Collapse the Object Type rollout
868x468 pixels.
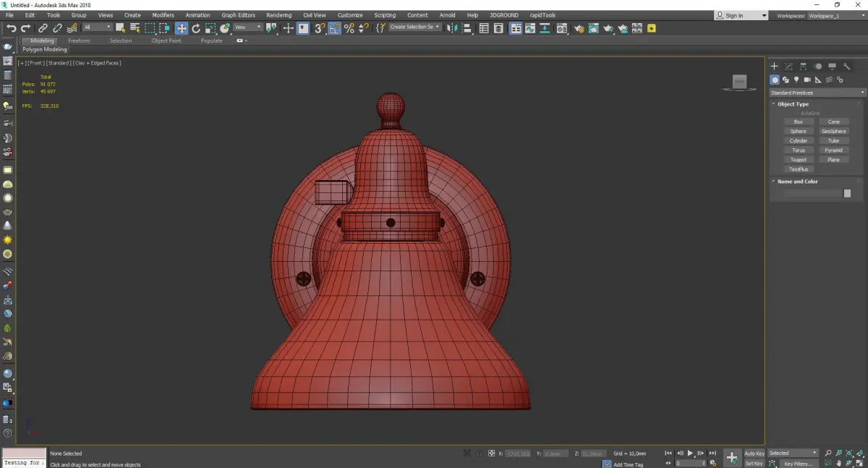tap(793, 104)
